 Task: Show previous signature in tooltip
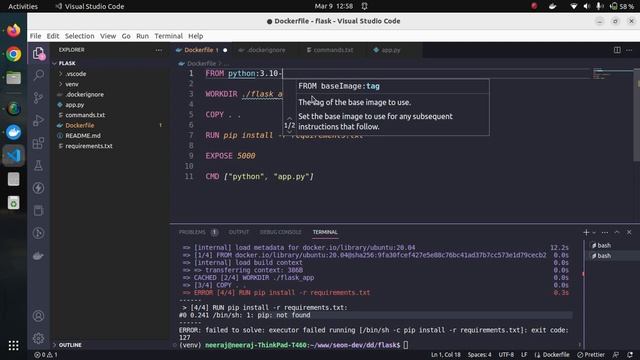[x=289, y=118]
